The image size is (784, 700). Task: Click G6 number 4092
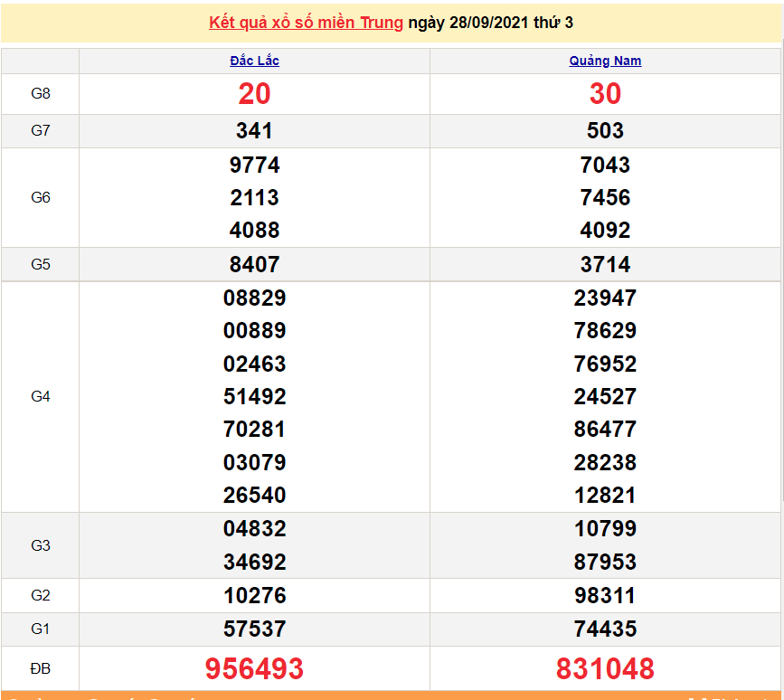click(x=605, y=231)
